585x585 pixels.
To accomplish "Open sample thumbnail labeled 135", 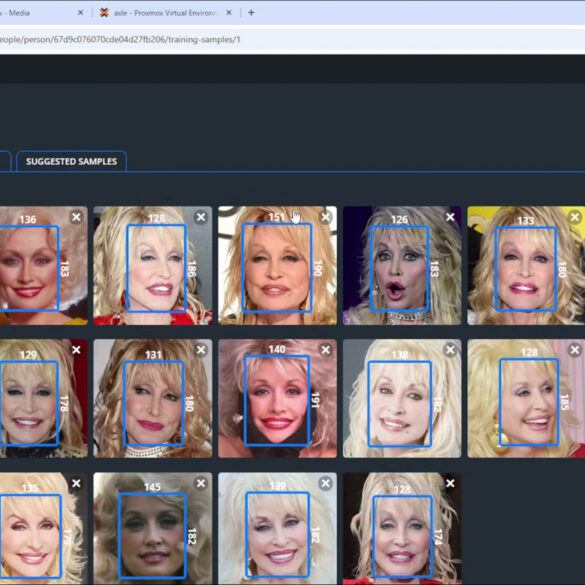I will click(x=44, y=529).
